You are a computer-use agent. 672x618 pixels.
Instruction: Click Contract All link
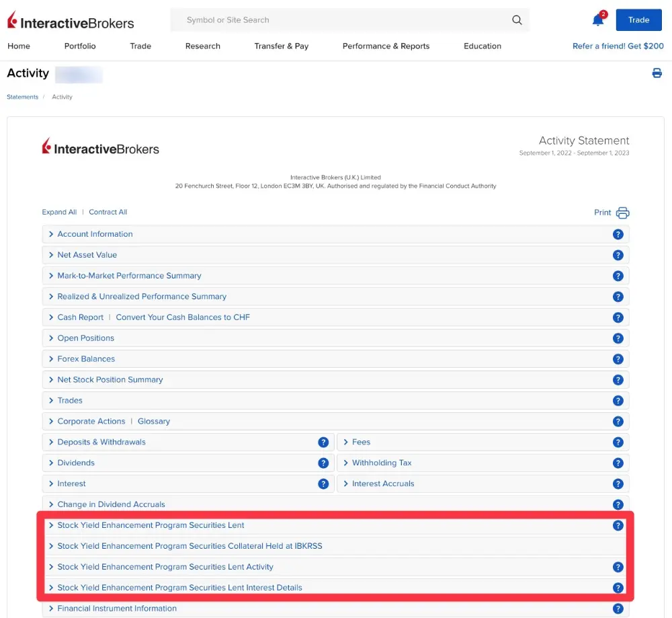[x=108, y=212]
